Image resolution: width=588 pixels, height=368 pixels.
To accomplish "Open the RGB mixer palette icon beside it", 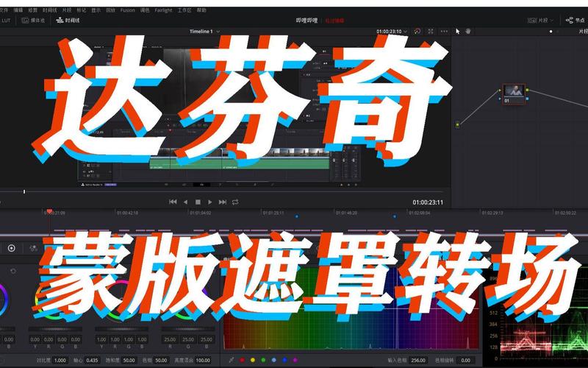I will (x=33, y=248).
